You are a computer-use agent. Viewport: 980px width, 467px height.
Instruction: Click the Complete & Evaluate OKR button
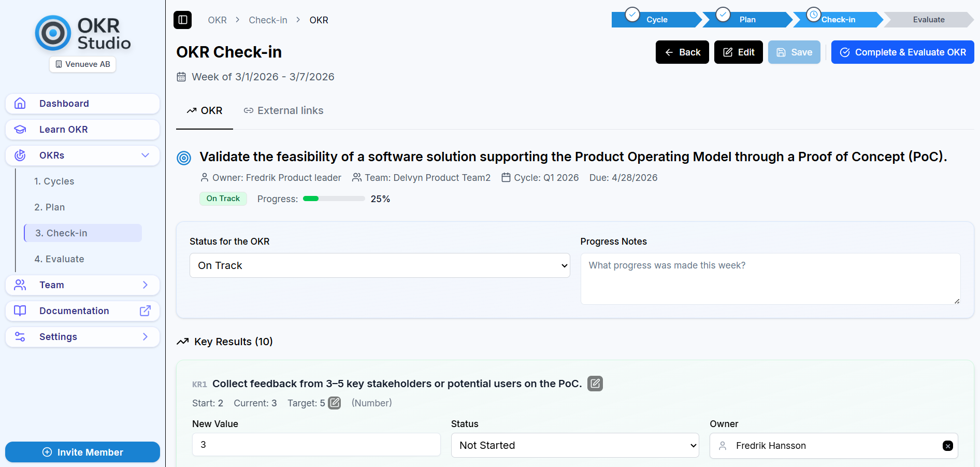[902, 52]
